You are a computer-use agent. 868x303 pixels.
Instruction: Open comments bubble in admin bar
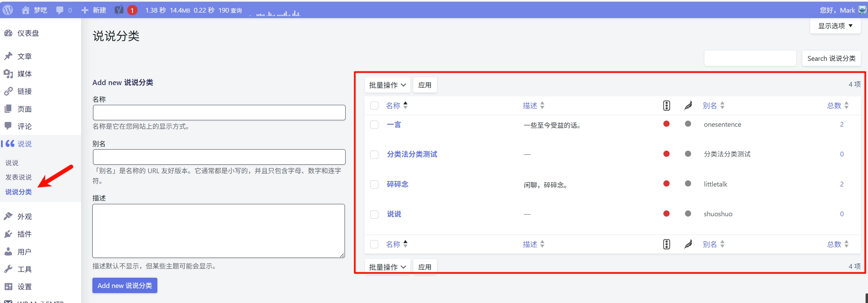point(60,10)
